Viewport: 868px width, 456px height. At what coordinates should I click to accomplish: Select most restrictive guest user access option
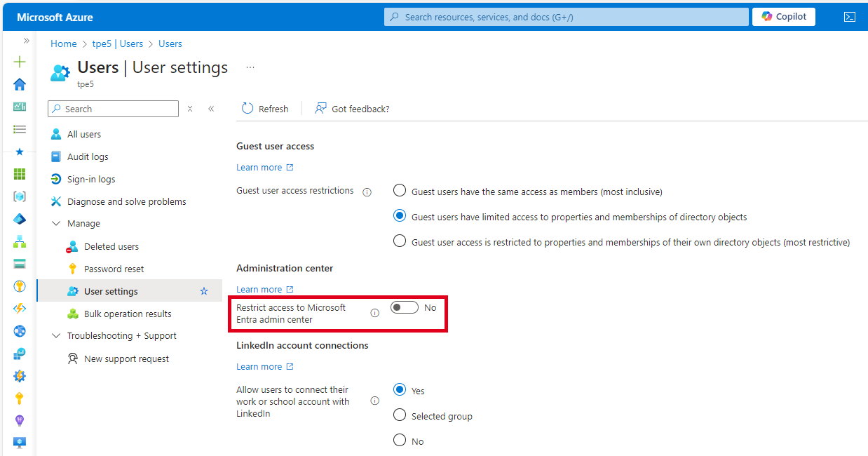click(x=400, y=241)
